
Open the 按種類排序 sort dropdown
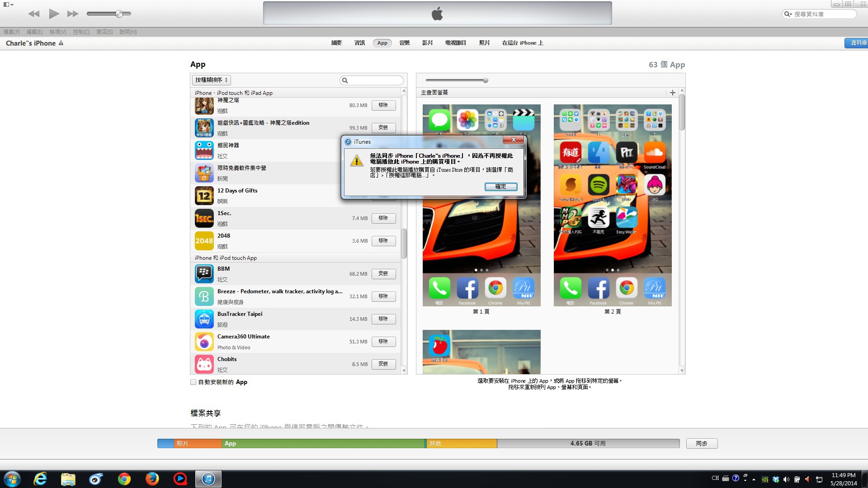(x=212, y=80)
